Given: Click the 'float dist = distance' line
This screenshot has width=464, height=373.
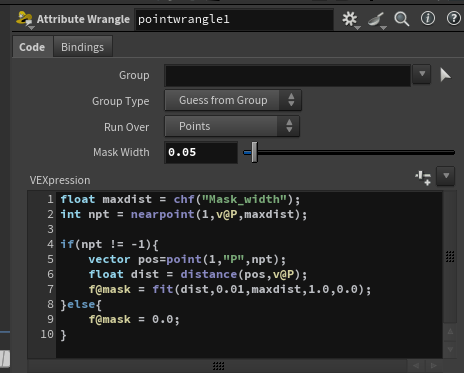Looking at the screenshot, I should [198, 274].
